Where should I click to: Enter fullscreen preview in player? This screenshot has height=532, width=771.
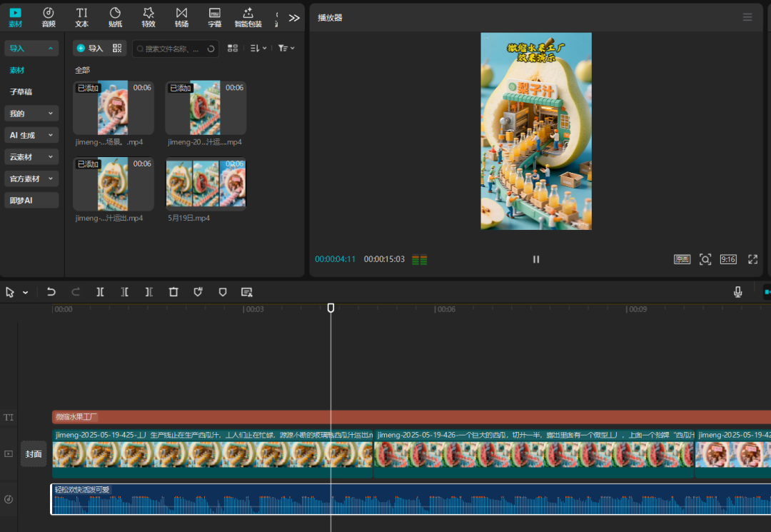tap(752, 259)
